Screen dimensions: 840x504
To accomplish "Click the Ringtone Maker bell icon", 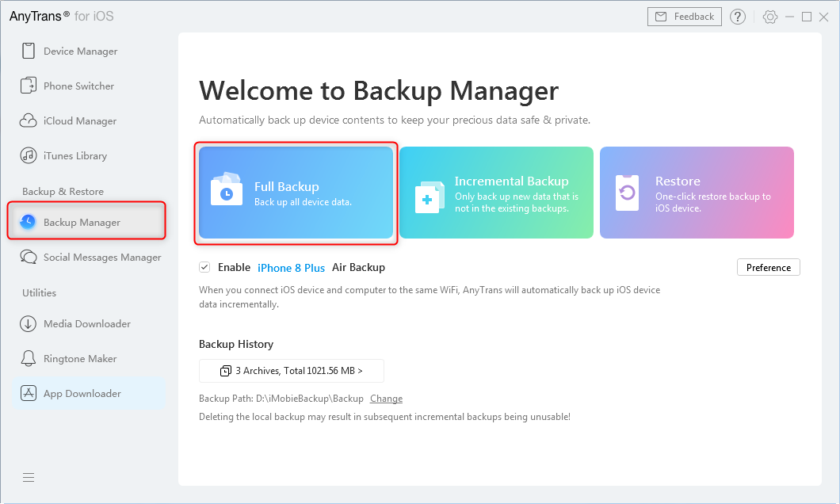I will 29,358.
